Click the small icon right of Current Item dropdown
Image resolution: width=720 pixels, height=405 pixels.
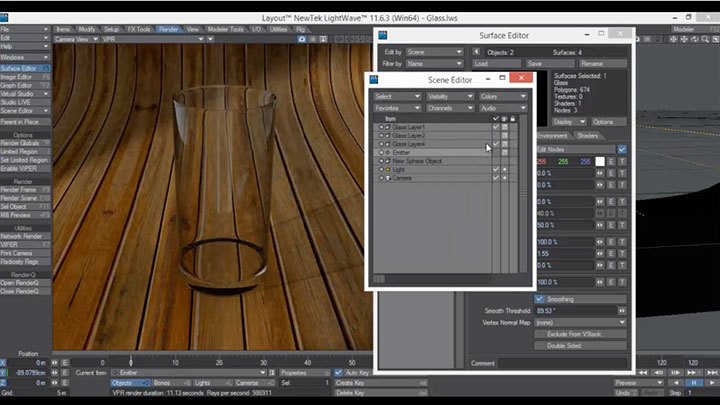pyautogui.click(x=272, y=373)
